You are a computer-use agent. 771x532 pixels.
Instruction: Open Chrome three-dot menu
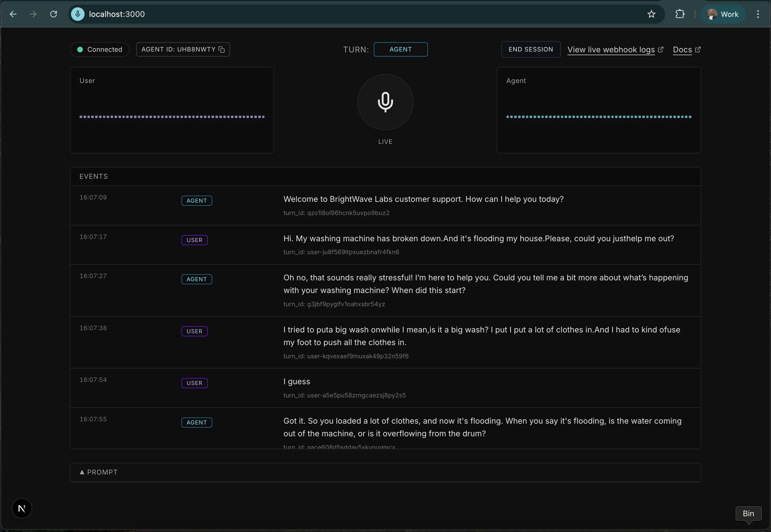[758, 14]
